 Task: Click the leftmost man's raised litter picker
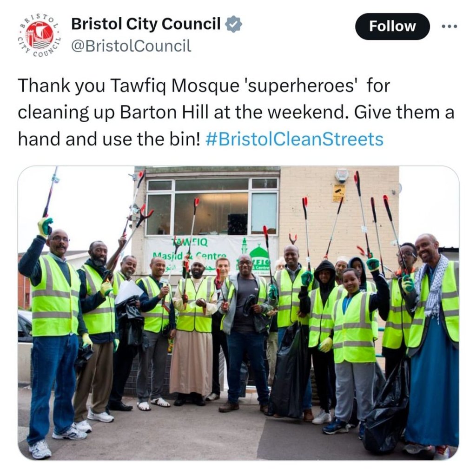[50, 194]
